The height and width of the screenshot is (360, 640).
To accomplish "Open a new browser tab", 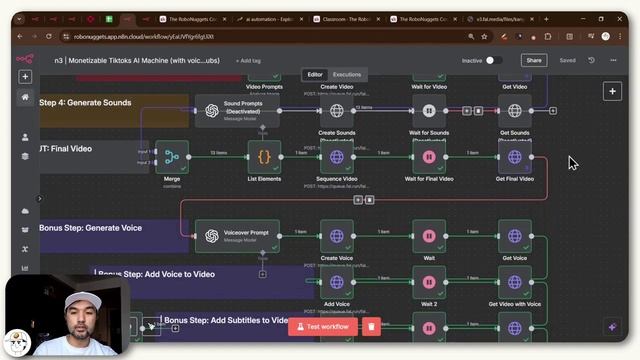I will pos(546,19).
